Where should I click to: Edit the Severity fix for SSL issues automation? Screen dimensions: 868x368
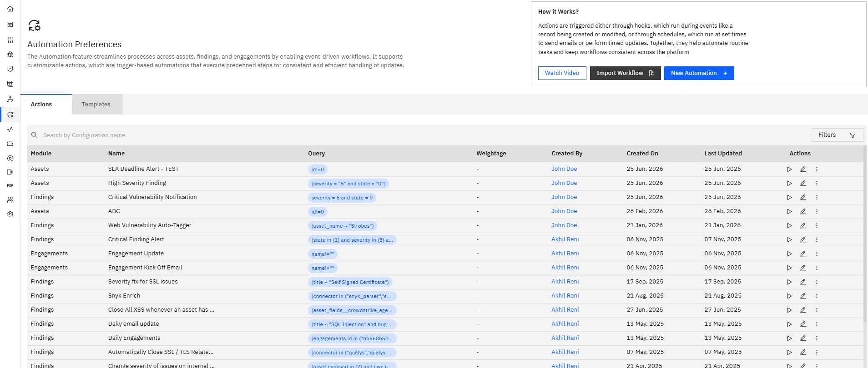(803, 282)
